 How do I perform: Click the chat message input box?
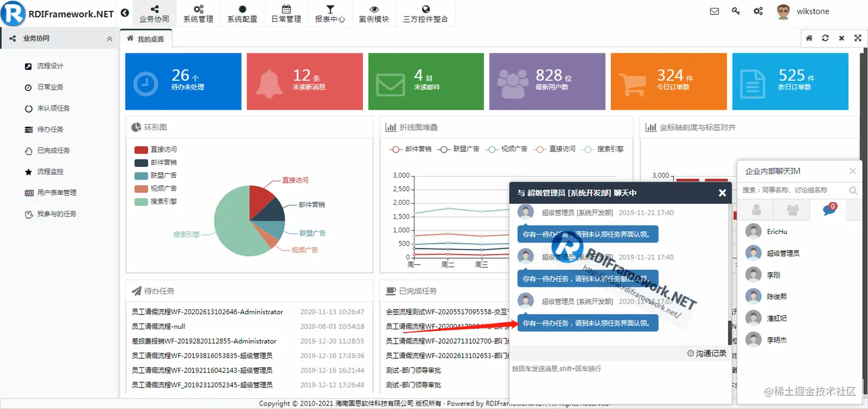pyautogui.click(x=620, y=383)
